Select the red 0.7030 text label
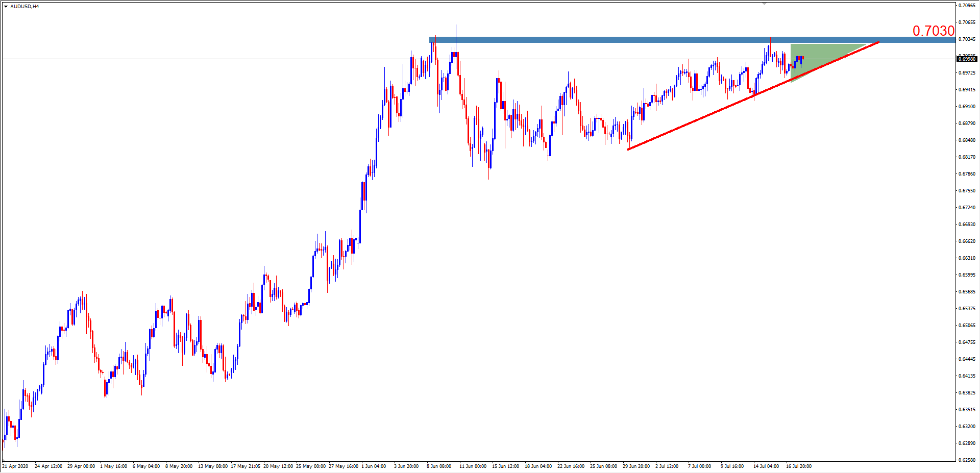The image size is (980, 473). point(933,31)
